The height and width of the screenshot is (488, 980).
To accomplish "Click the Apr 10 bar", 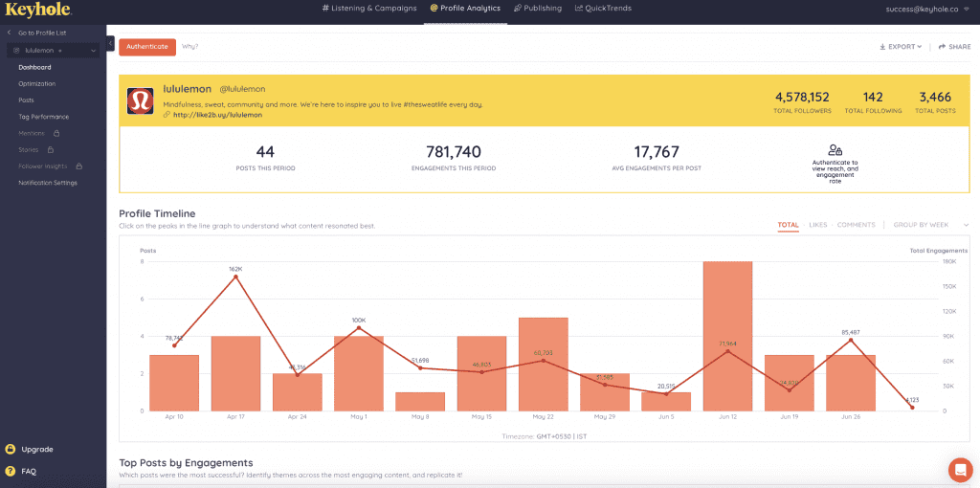I will (x=174, y=383).
